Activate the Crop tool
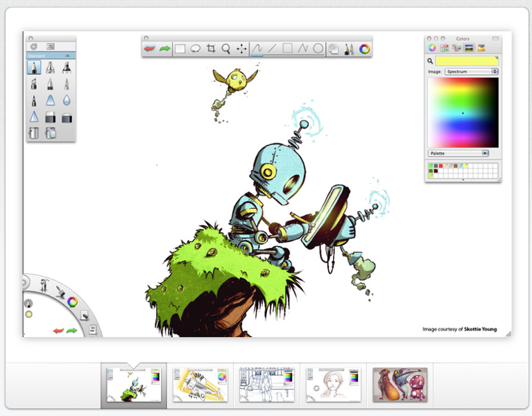The height and width of the screenshot is (416, 532). click(x=211, y=49)
